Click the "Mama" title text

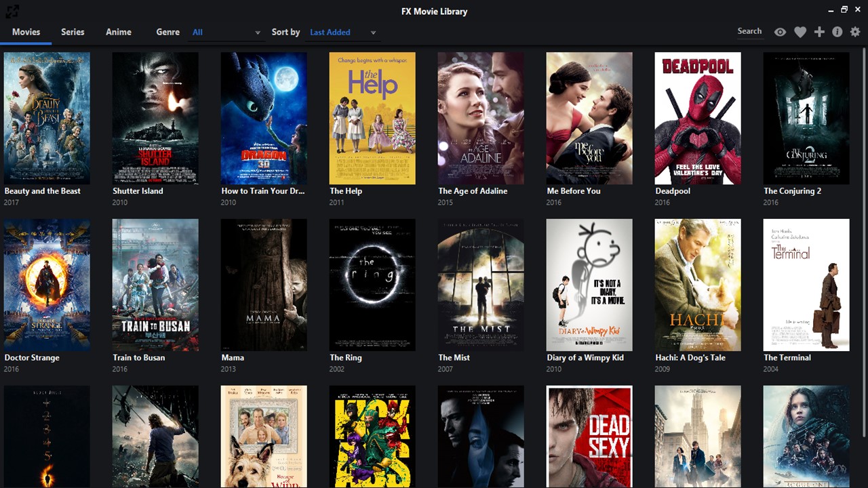[x=233, y=358]
